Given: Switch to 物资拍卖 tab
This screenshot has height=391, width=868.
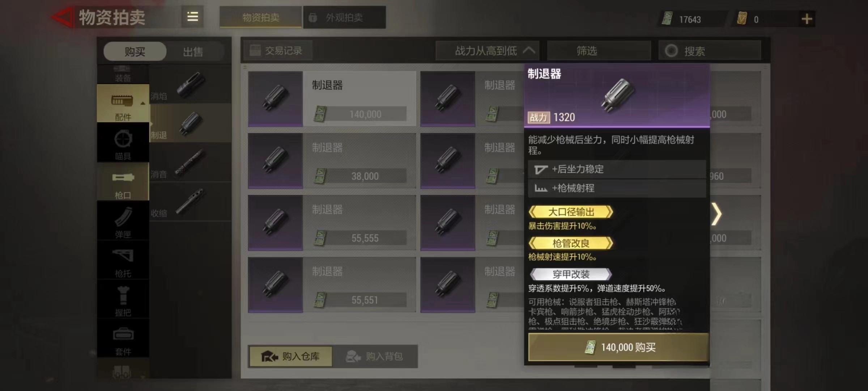Looking at the screenshot, I should 260,17.
